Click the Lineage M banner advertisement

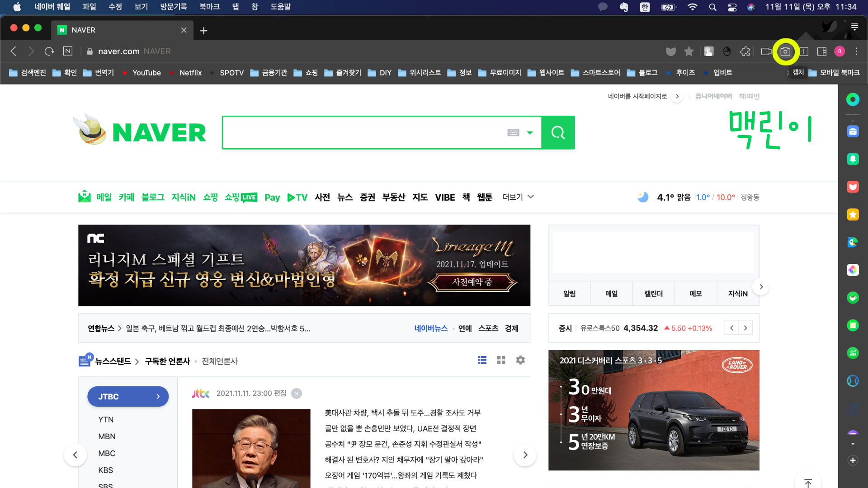point(304,265)
